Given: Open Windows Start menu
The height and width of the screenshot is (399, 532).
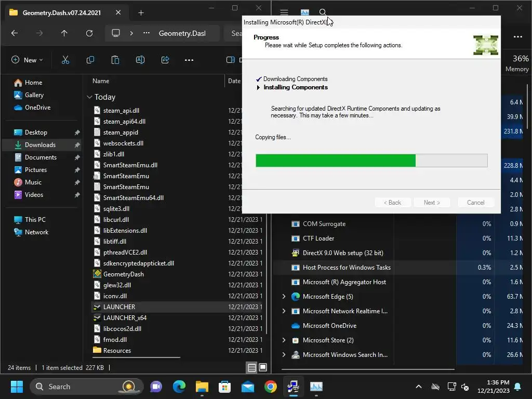Looking at the screenshot, I should click(x=17, y=387).
